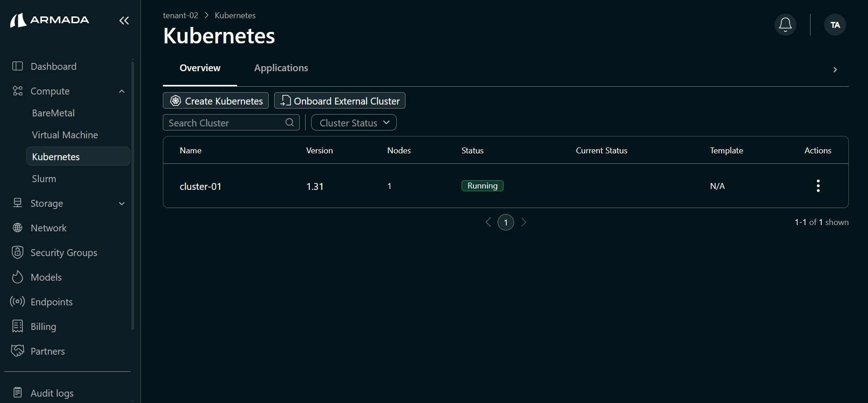Open notifications bell
Screen dimensions: 868x403
click(x=785, y=25)
